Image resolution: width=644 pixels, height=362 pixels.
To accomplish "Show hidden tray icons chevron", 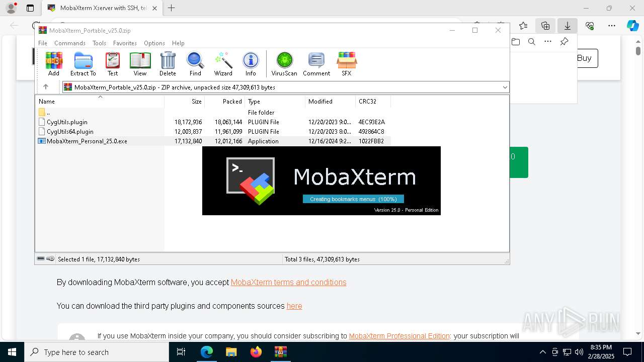I will (x=542, y=352).
